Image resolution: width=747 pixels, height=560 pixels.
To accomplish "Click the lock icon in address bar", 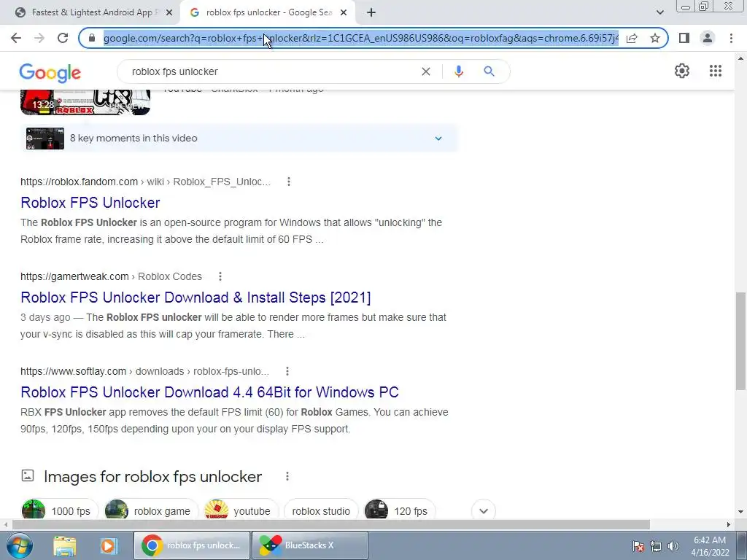I will [x=92, y=38].
